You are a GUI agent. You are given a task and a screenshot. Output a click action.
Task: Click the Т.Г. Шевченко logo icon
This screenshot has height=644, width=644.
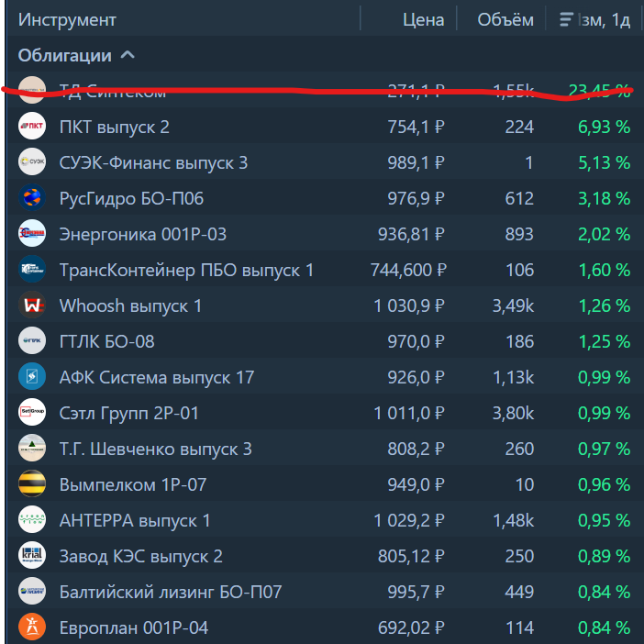coord(32,448)
